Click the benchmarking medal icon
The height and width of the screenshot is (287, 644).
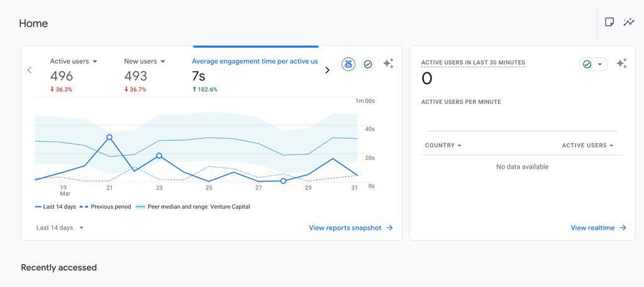(x=348, y=64)
